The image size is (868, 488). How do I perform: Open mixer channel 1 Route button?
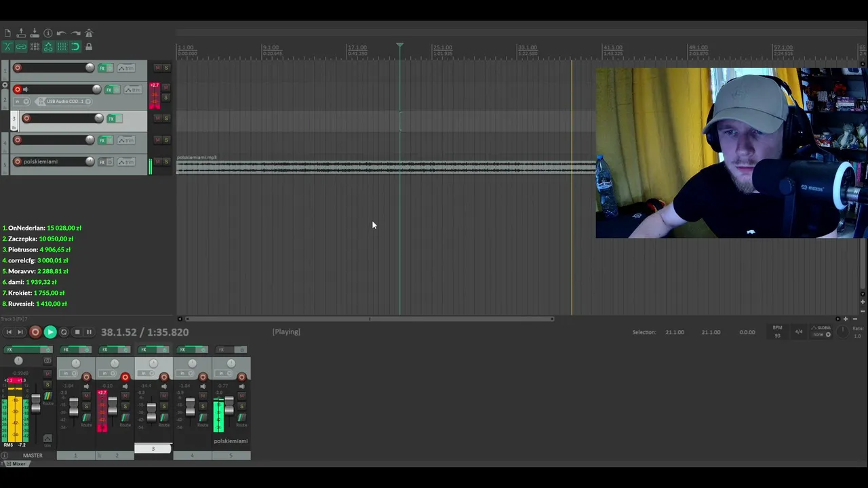tap(86, 418)
